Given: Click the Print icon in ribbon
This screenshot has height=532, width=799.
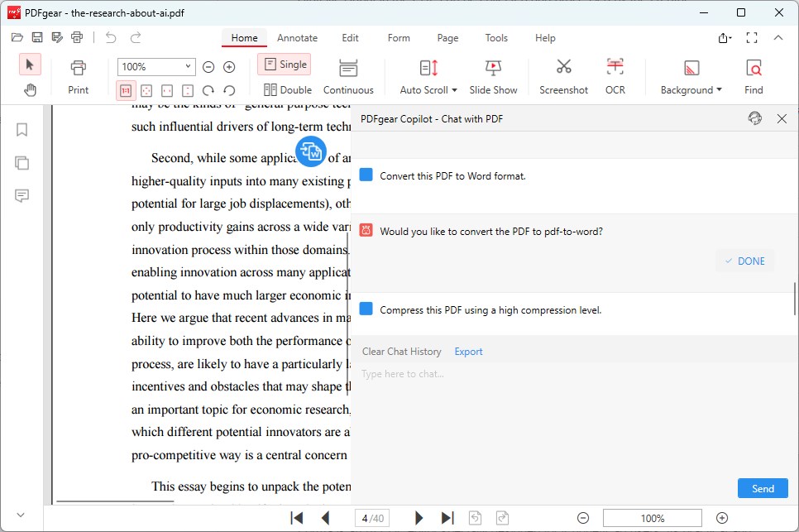Looking at the screenshot, I should pyautogui.click(x=78, y=76).
